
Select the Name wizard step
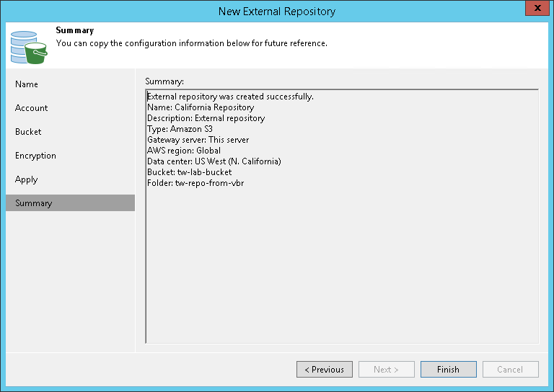click(27, 84)
